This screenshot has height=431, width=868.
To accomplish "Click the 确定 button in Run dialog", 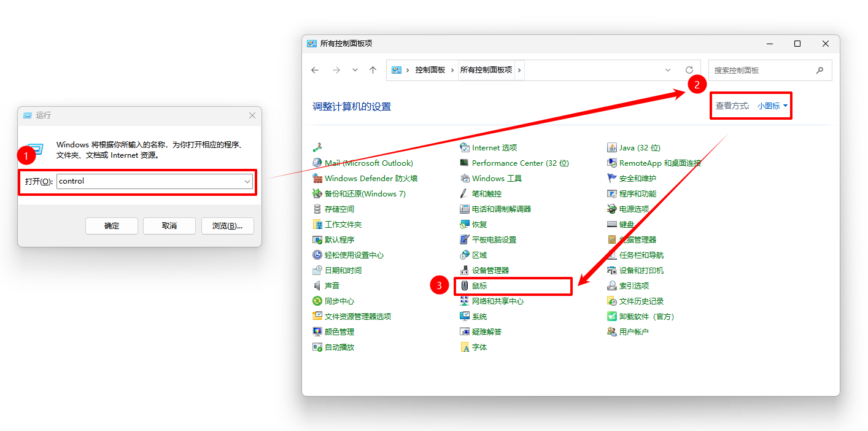I will [112, 226].
